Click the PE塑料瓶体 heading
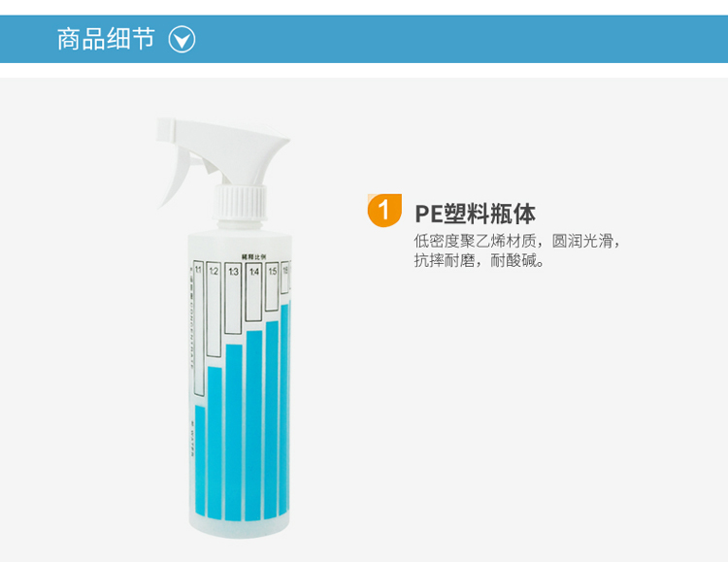 click(x=475, y=215)
